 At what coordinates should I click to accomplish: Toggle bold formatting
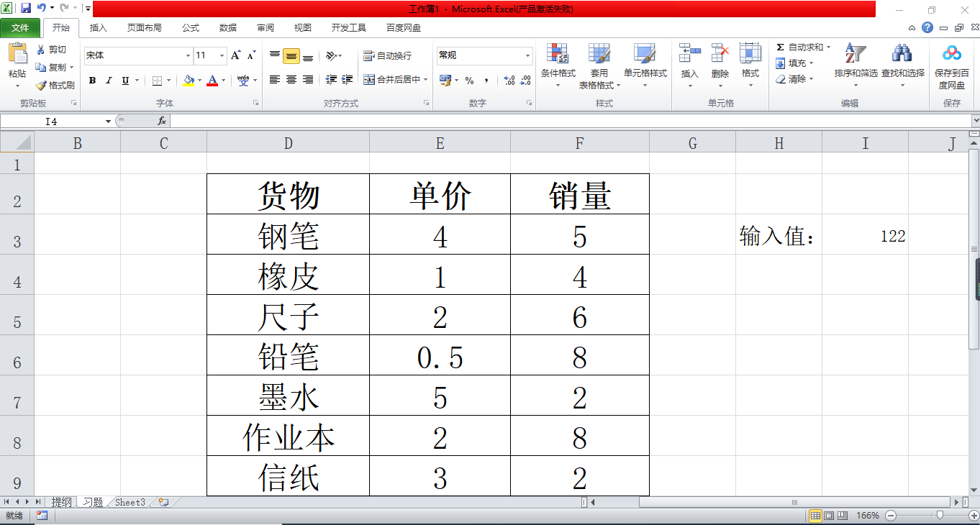click(92, 81)
